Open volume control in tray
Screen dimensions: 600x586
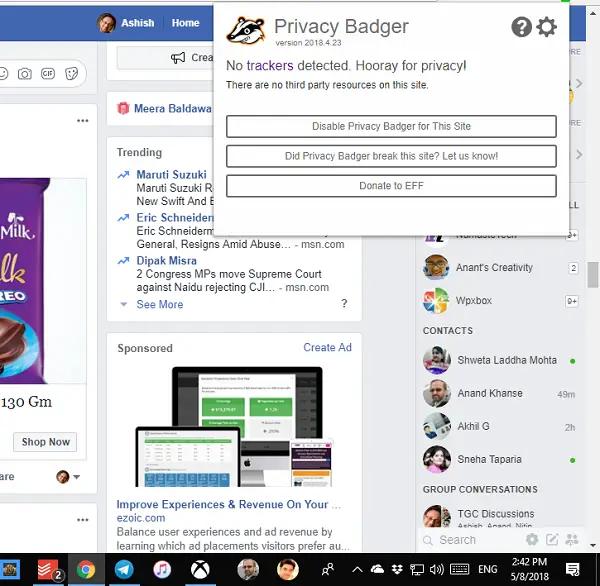click(436, 570)
